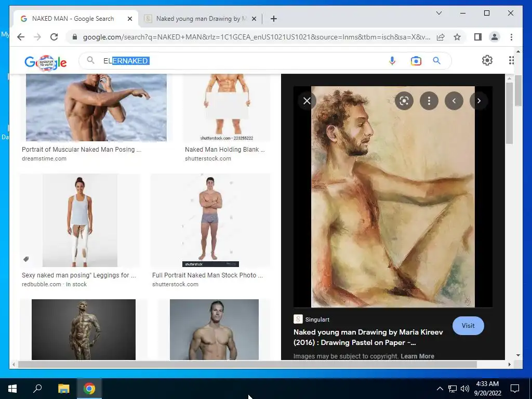Open the Google apps grid
The height and width of the screenshot is (399, 532).
pyautogui.click(x=511, y=60)
